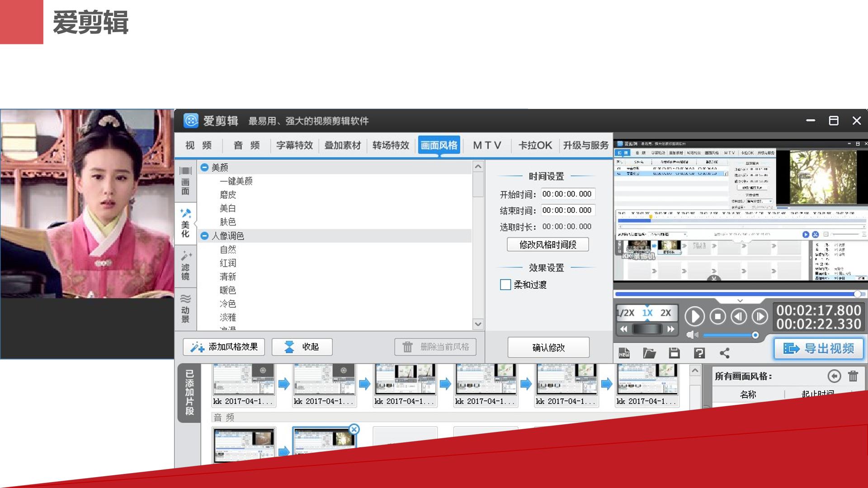Screen dimensions: 868x488
Task: Select the 暖色 color style
Action: 228,290
